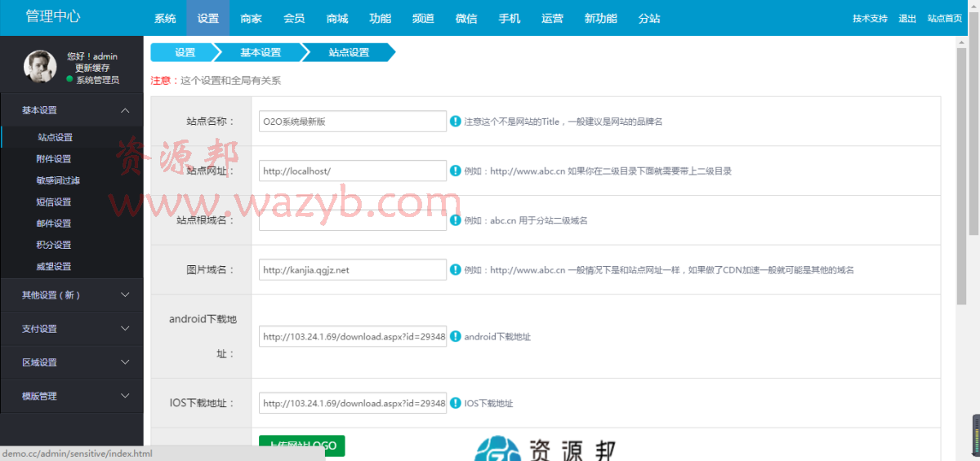Click the 基本设置 breadcrumb step
The height and width of the screenshot is (461, 980).
[x=261, y=52]
